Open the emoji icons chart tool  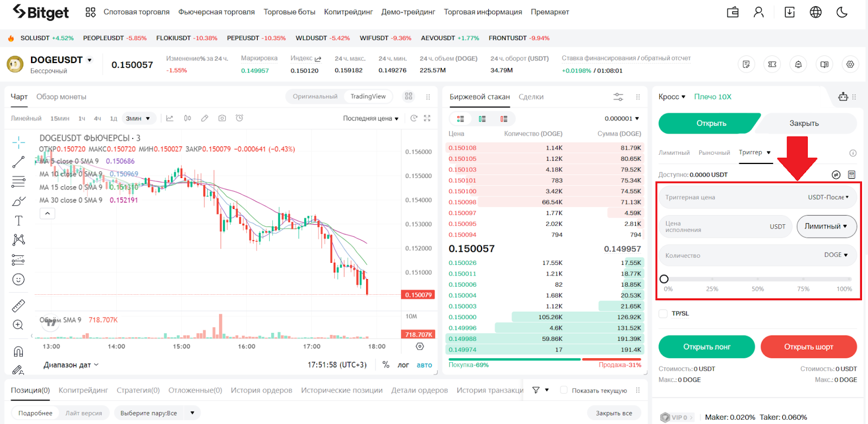[18, 280]
